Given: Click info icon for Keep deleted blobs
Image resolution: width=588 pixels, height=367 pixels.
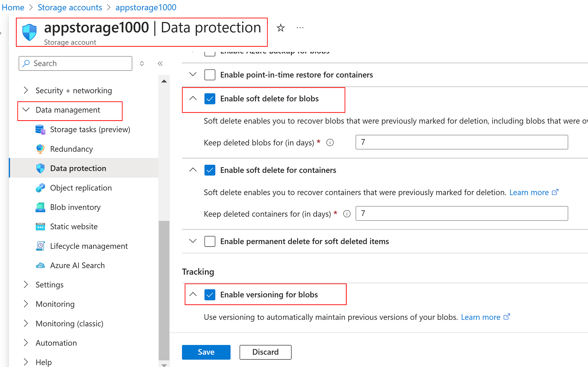Looking at the screenshot, I should pyautogui.click(x=330, y=142).
